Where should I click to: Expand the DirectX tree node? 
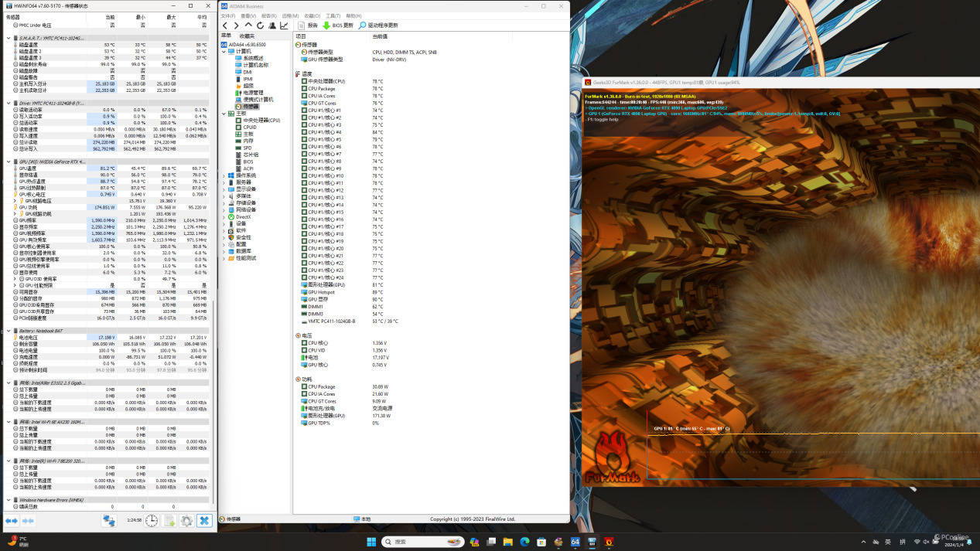tap(224, 217)
